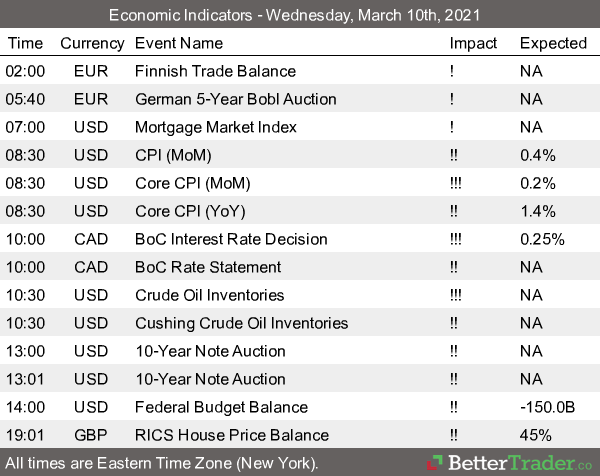The width and height of the screenshot is (600, 476).
Task: Click the Core CPI (YoY) event
Action: coord(192,211)
